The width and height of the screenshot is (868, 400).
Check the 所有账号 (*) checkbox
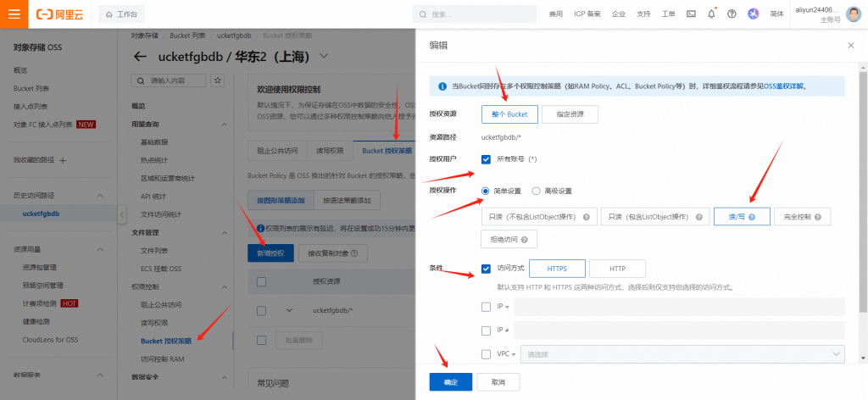coord(486,159)
